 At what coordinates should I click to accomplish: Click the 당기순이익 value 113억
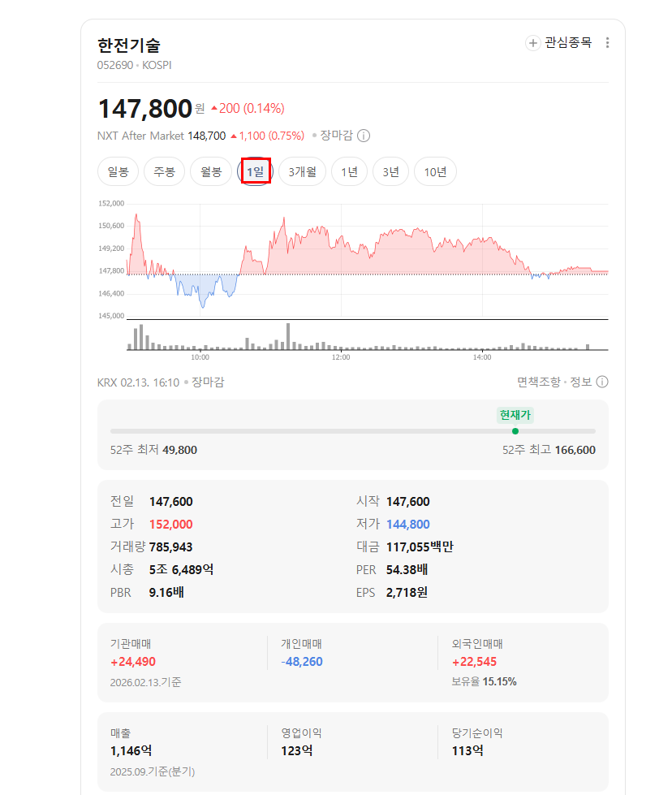467,751
